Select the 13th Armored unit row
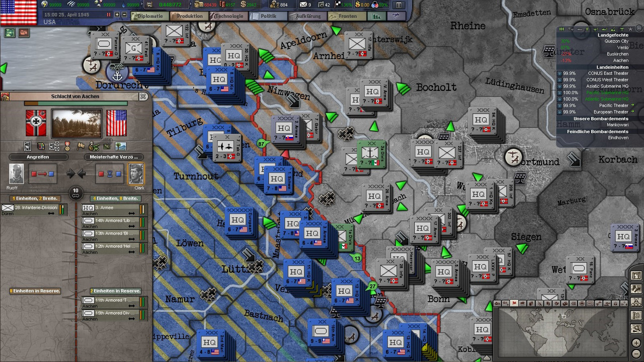 114,235
